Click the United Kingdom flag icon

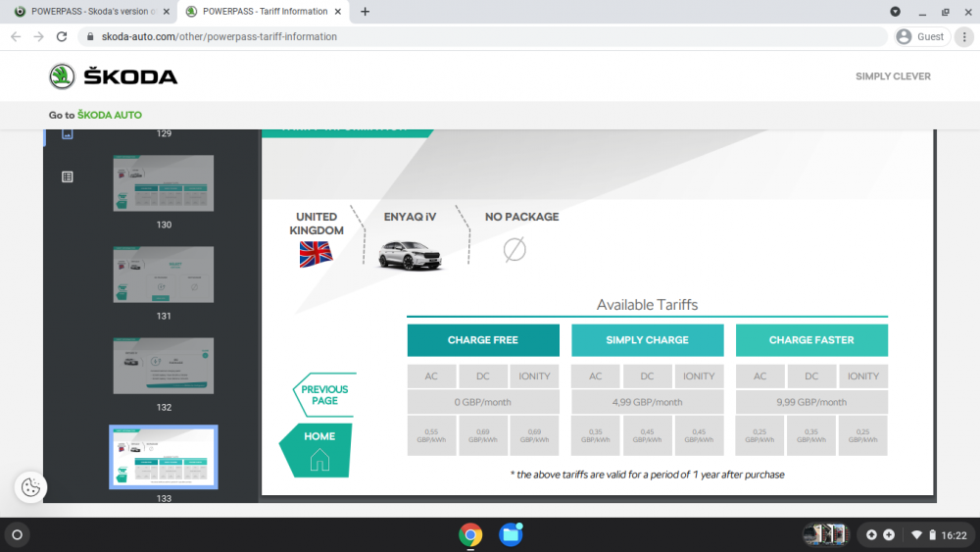pos(317,254)
